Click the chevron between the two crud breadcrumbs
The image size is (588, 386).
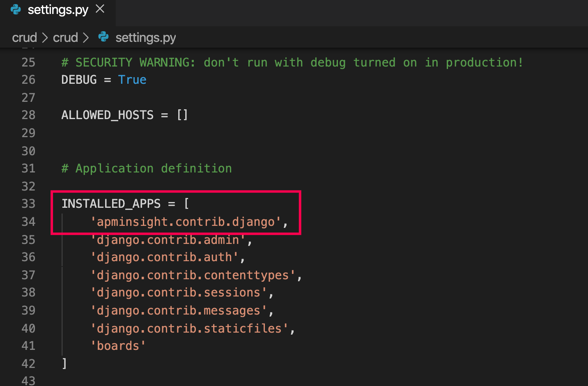pos(45,38)
